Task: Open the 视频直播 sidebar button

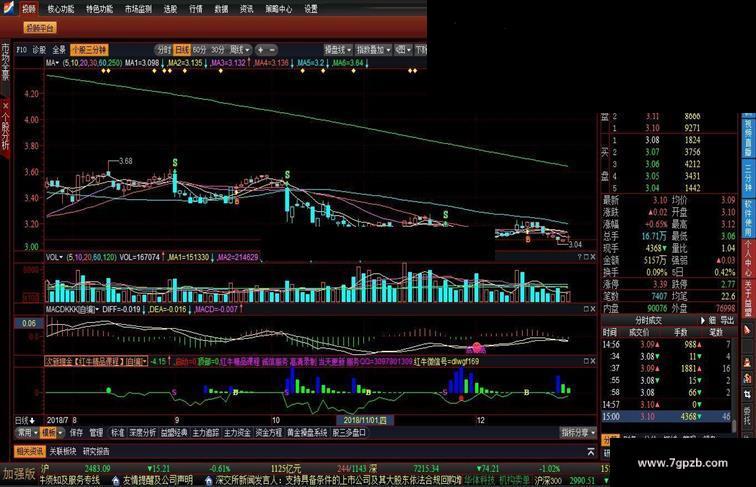Action: [x=748, y=136]
